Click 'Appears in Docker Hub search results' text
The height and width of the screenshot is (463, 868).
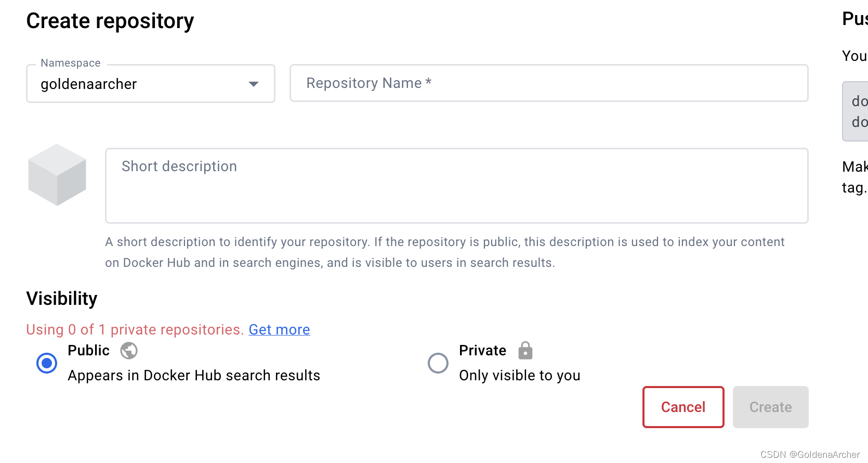tap(194, 375)
